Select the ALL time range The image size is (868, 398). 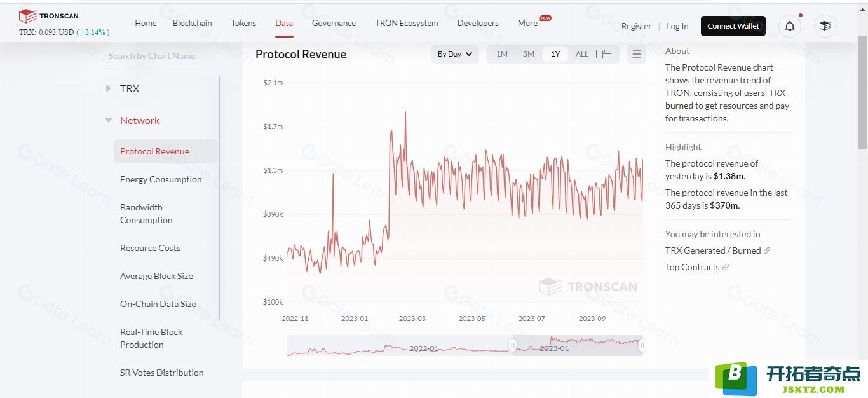(x=582, y=54)
